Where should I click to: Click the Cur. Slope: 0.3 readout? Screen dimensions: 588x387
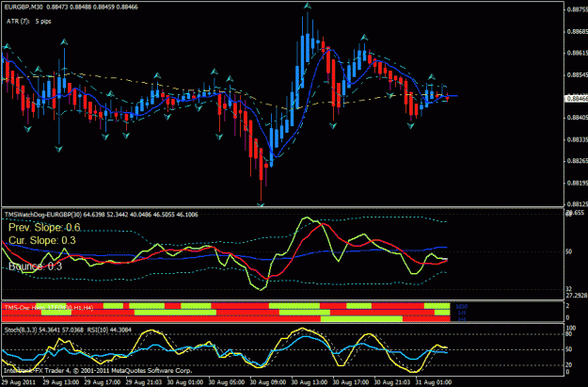[42, 240]
